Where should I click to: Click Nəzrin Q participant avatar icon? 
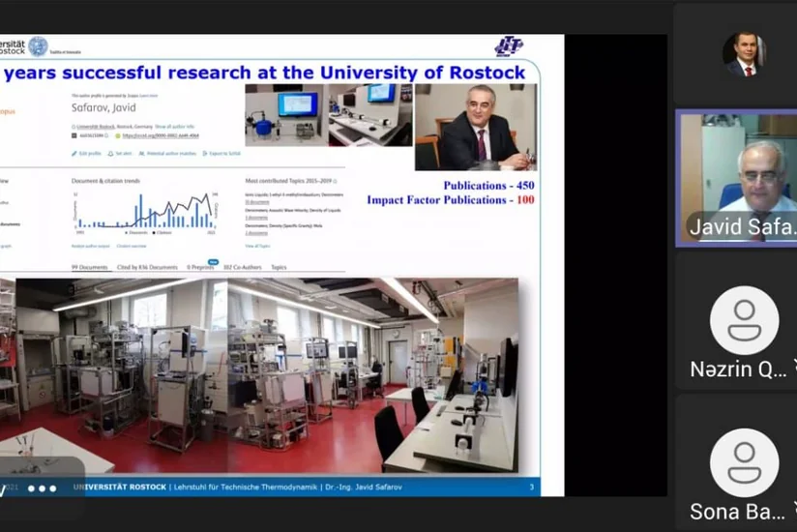744,320
